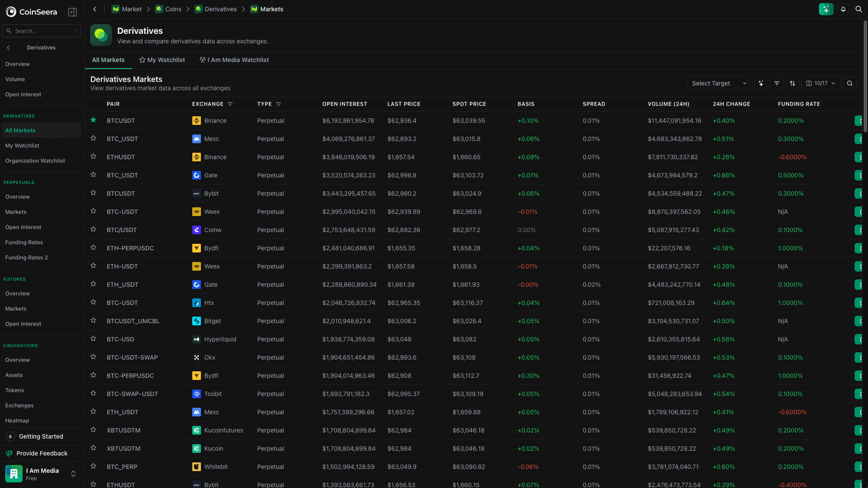Viewport: 868px width, 488px height.
Task: Open the XBTUSDTM Kucoin pair row
Action: 473,449
